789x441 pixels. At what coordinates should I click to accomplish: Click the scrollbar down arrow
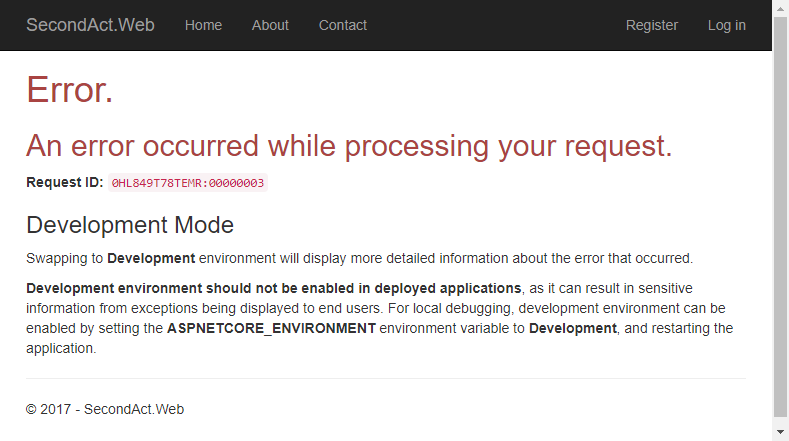[x=780, y=432]
